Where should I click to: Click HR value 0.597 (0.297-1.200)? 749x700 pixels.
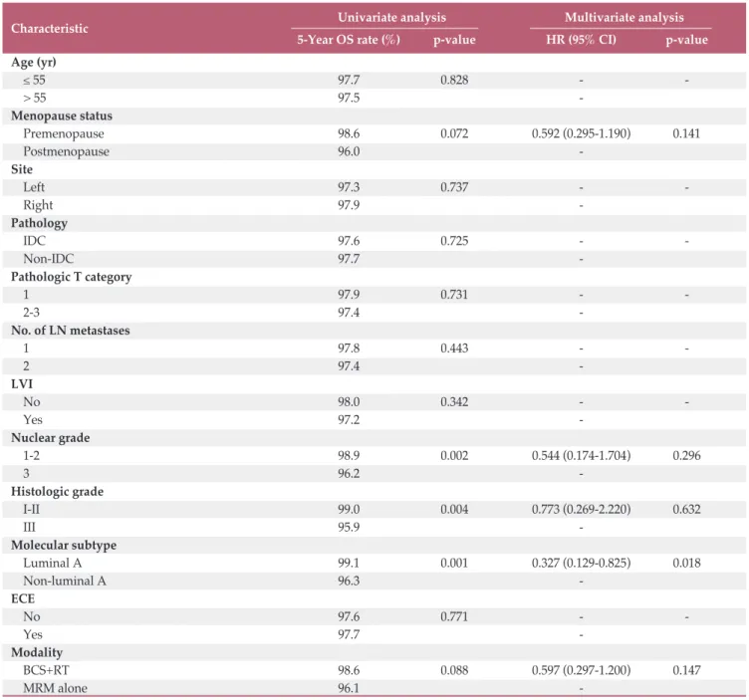(x=581, y=670)
